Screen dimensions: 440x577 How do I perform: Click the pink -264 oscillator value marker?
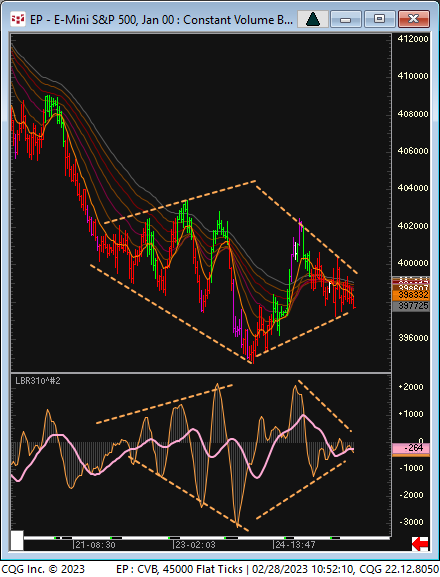click(x=411, y=448)
